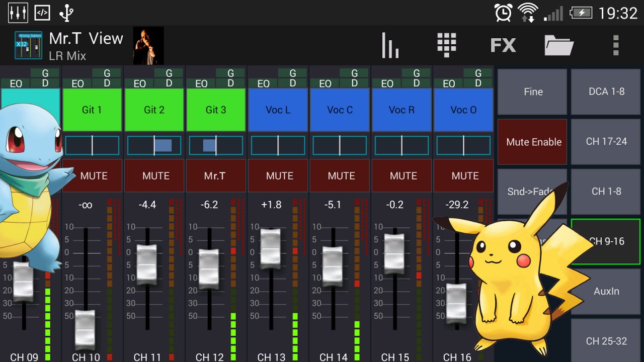Tap the pan control of Voc R
Screen dimensions: 644x362
(401, 145)
